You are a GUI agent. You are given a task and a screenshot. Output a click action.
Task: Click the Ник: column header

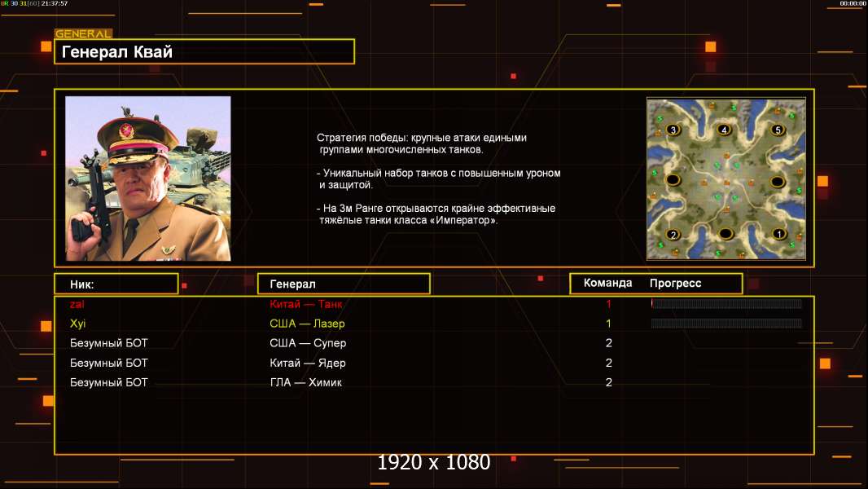point(116,284)
